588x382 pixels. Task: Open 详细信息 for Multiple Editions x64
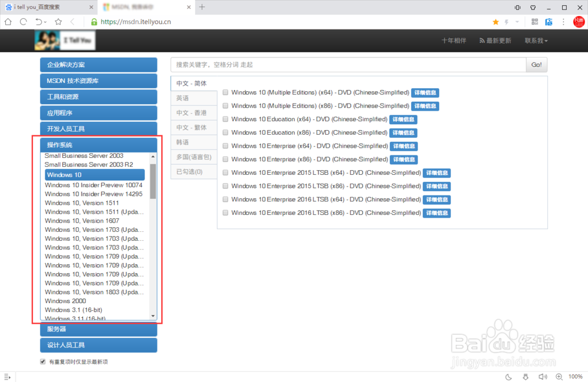425,92
